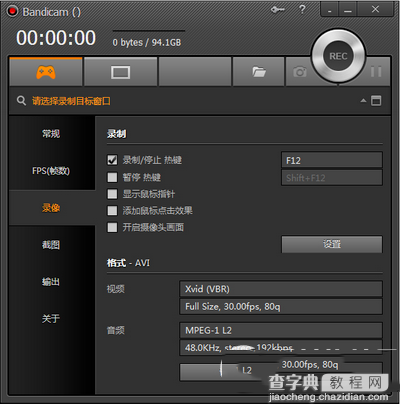Screen dimensions: 400x404
Task: Click the key registration icon
Action: point(277,10)
